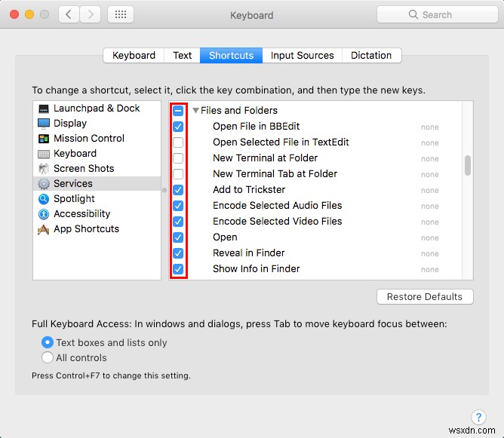This screenshot has height=438, width=504.
Task: Select Launchpad & Dock in the sidebar
Action: (x=97, y=109)
